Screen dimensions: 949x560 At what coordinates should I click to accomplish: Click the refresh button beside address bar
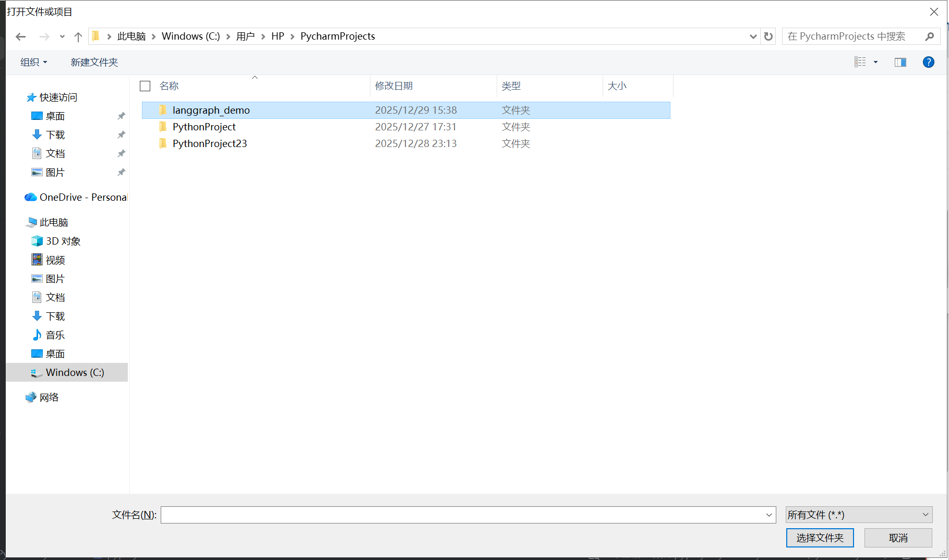(768, 36)
